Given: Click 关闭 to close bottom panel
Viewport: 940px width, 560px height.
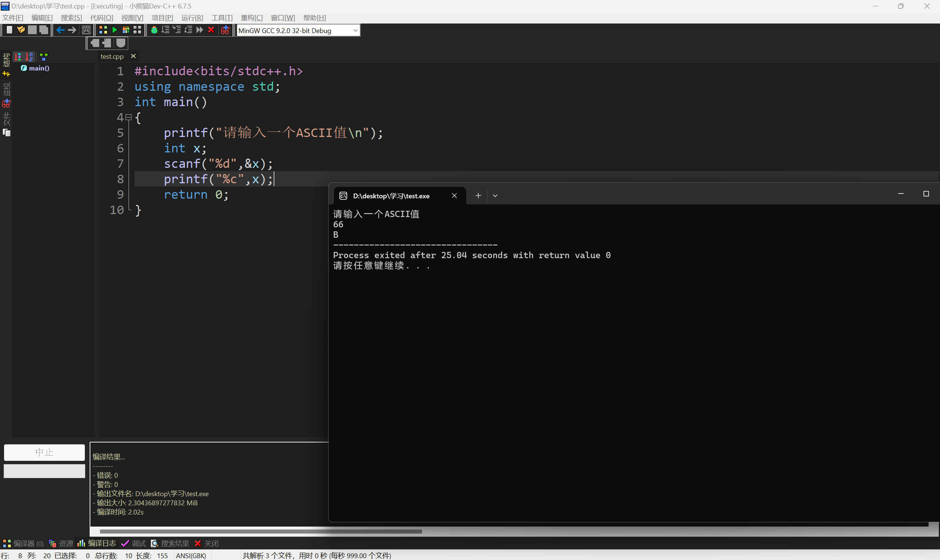Looking at the screenshot, I should (206, 543).
